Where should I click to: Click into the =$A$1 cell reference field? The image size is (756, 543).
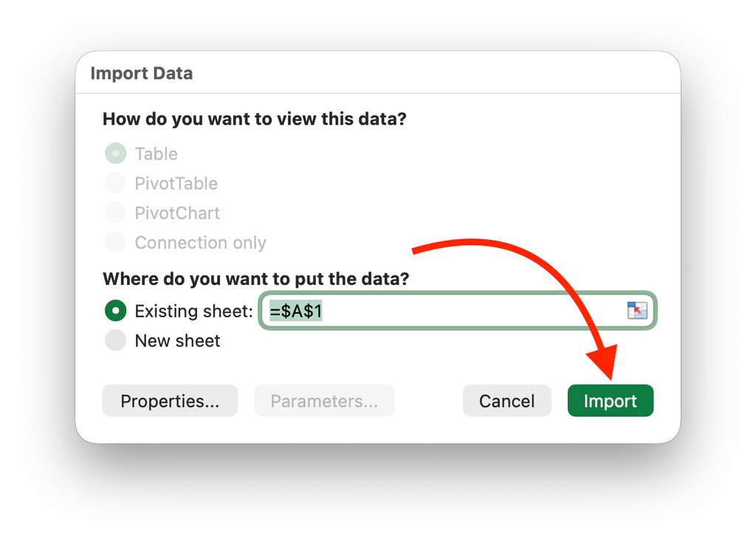[x=443, y=311]
